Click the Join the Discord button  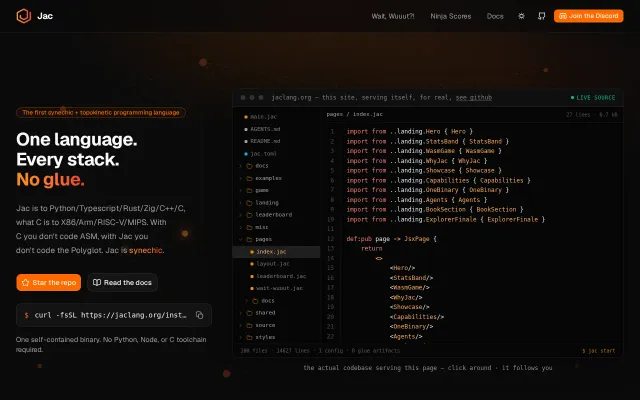pos(589,16)
